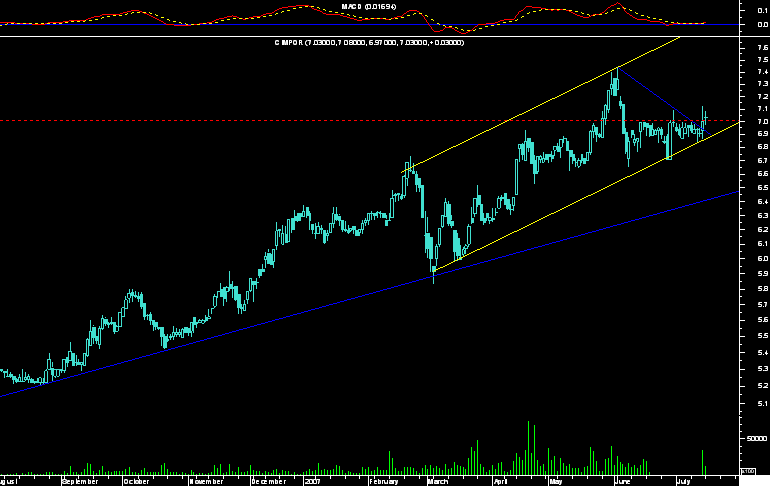770x486 pixels.
Task: Click the 5.3 price axis label
Action: (x=763, y=369)
